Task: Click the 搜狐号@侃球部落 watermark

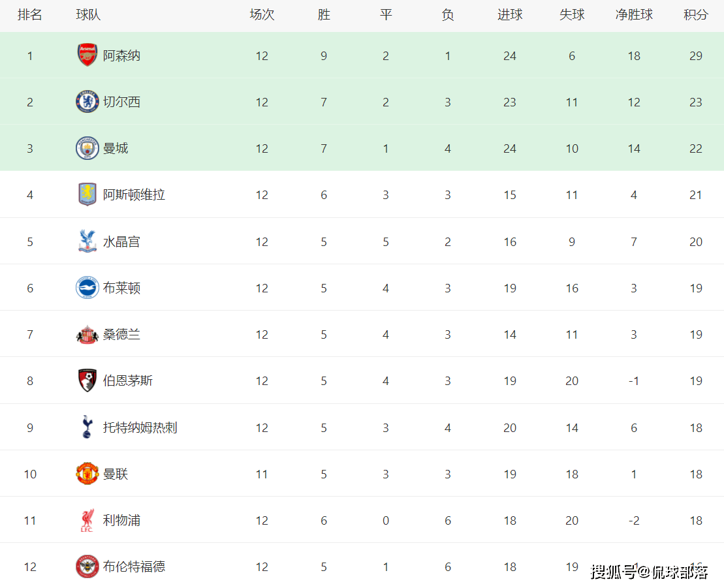Action: [650, 572]
